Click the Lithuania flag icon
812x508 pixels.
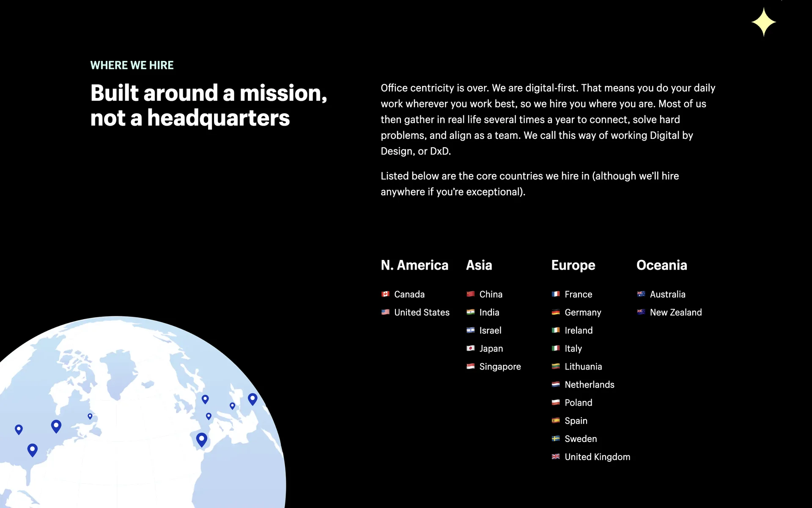point(556,366)
